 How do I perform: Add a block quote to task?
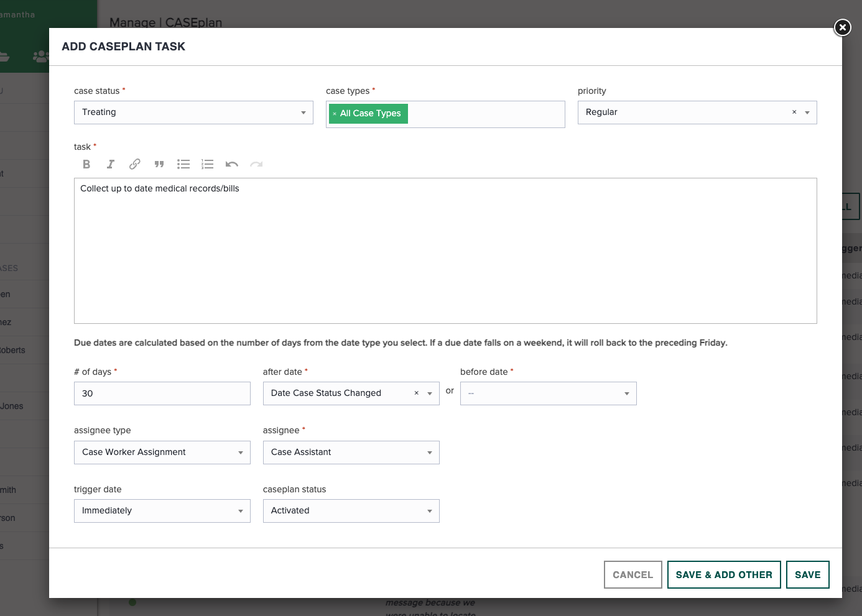pyautogui.click(x=159, y=164)
